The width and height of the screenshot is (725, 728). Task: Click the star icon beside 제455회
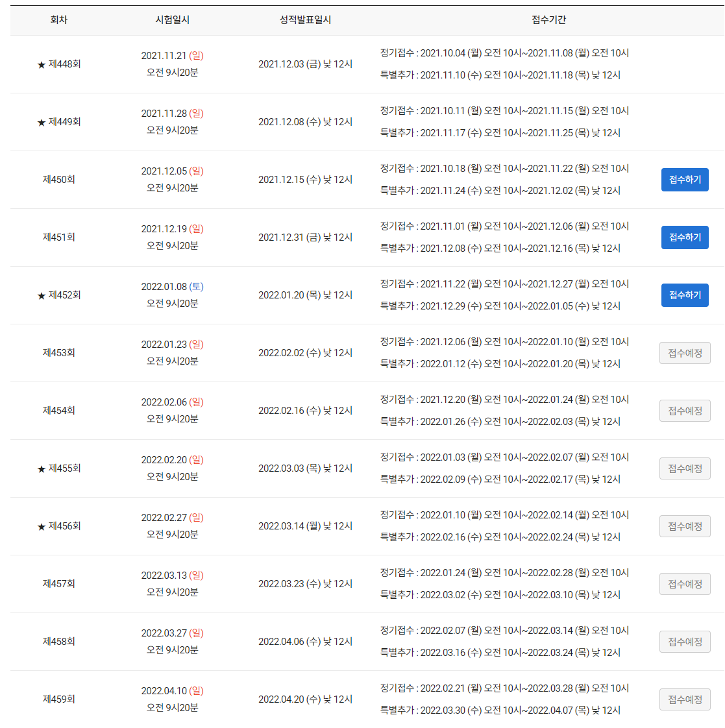tap(42, 469)
